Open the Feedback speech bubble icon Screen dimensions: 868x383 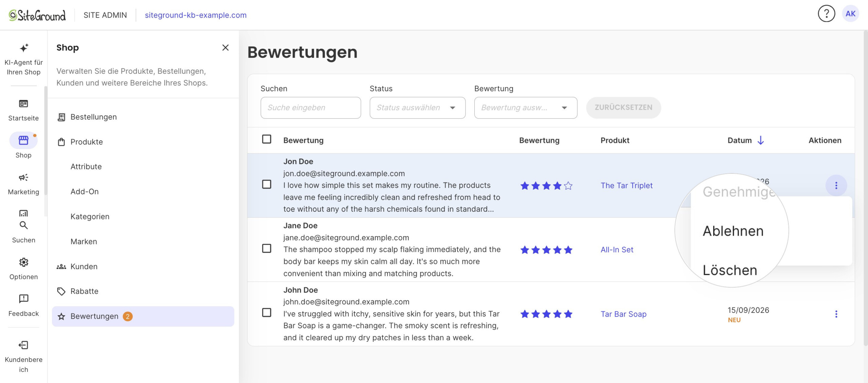23,299
